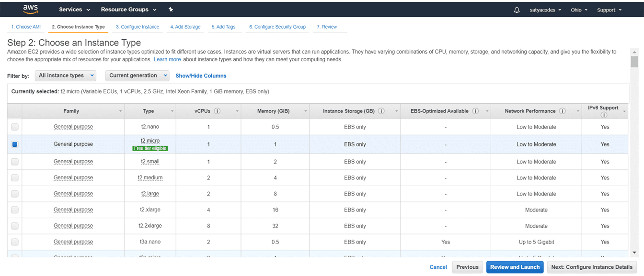Tick the t2.small row checkbox
The image size is (644, 276).
pos(15,162)
